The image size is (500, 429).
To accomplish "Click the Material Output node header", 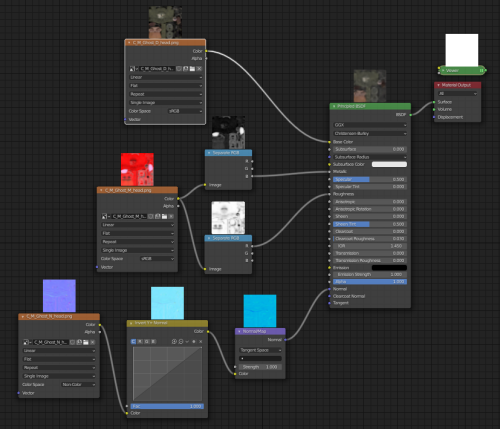I will coord(457,85).
